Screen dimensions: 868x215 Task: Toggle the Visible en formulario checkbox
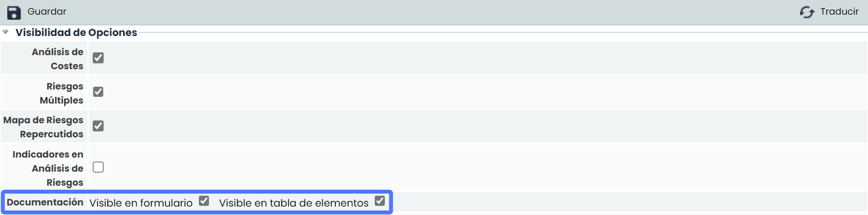tap(204, 201)
